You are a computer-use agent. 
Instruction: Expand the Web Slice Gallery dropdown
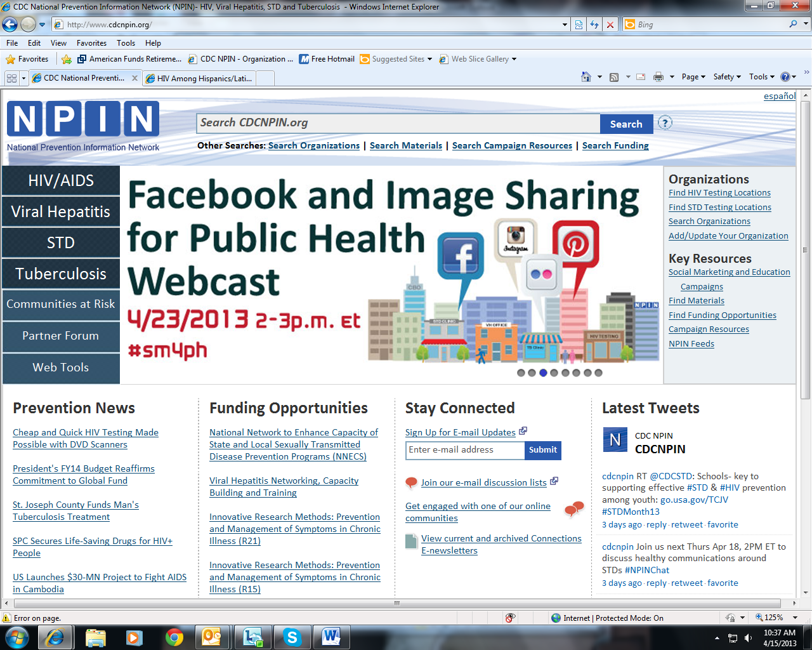coord(514,59)
